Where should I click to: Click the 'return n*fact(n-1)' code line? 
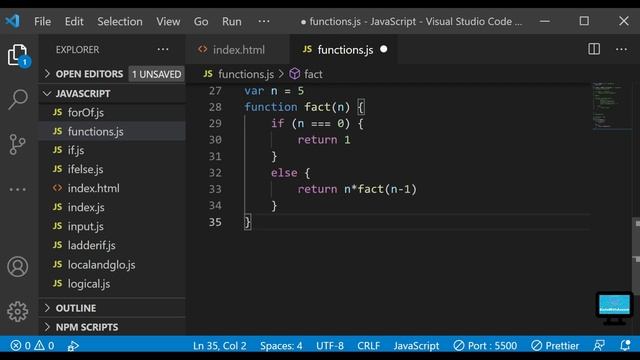pos(357,189)
